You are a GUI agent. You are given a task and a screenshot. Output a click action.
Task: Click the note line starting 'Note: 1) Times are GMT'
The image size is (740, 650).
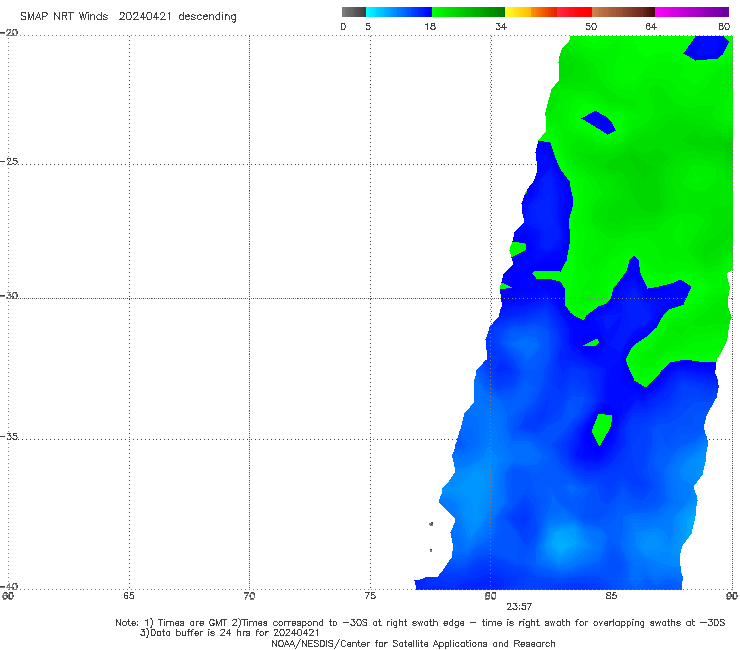click(420, 623)
